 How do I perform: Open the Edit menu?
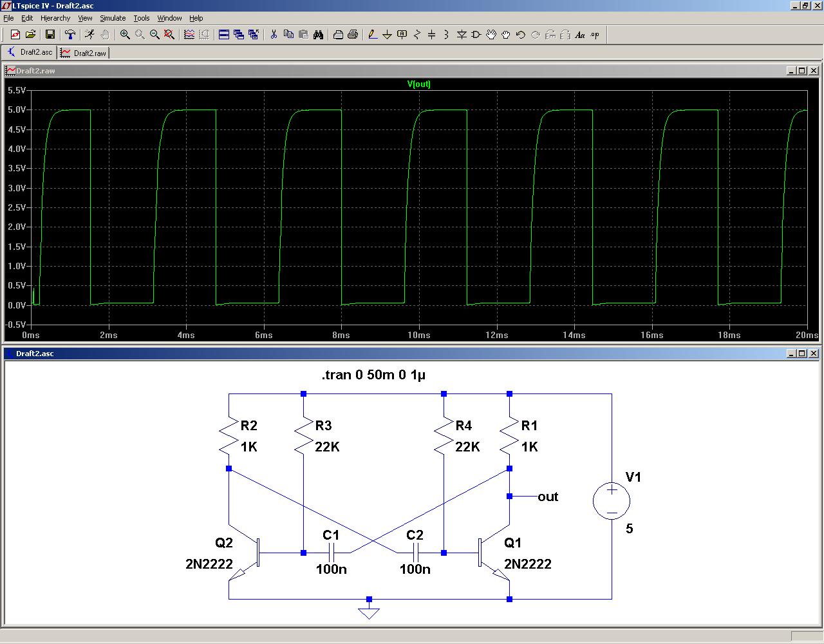(27, 18)
